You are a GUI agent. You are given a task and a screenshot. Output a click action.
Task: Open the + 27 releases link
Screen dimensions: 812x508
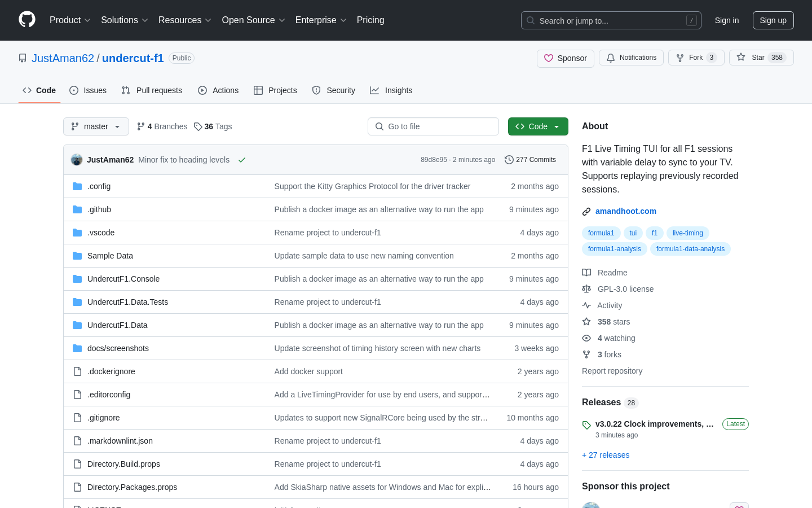pyautogui.click(x=606, y=455)
